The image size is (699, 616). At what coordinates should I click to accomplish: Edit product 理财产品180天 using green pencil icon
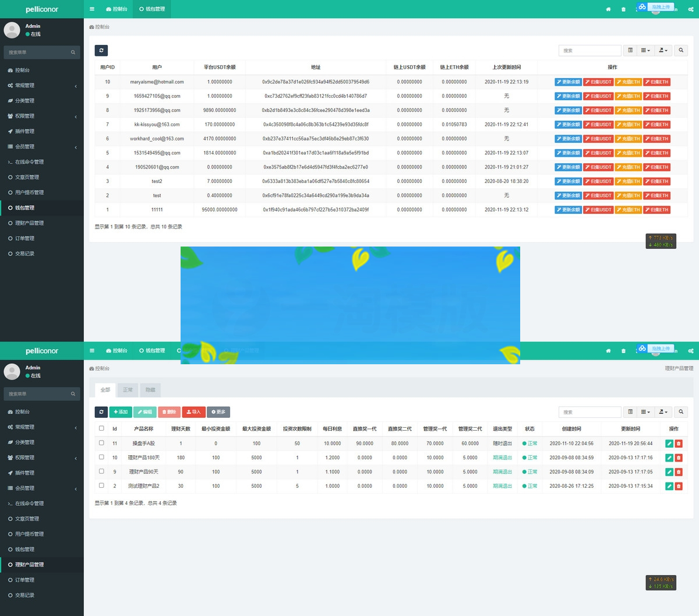[x=669, y=457]
